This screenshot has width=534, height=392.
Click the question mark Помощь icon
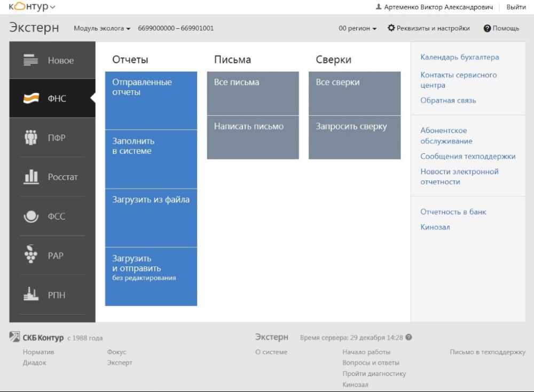click(487, 28)
